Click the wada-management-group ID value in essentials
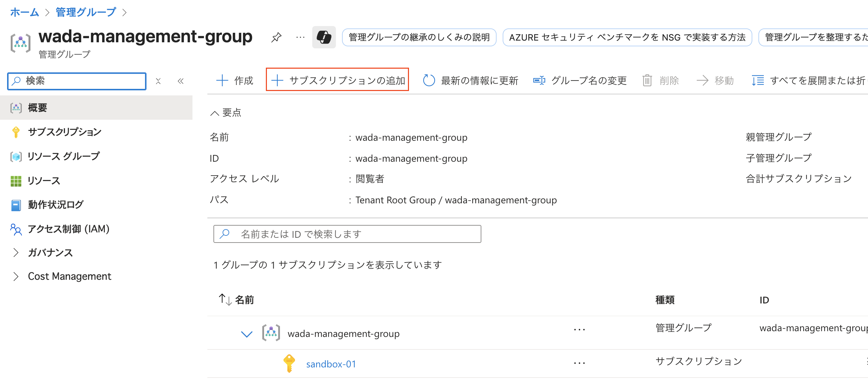Viewport: 868px width, 387px height. point(411,159)
